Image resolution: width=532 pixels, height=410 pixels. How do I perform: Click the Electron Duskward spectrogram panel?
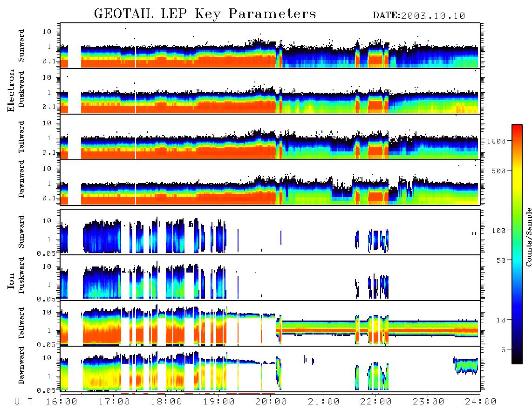(270, 91)
